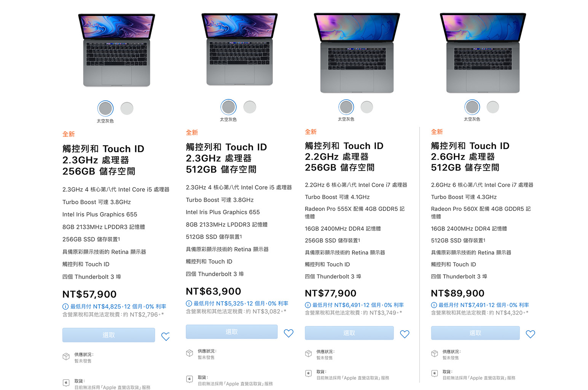Choose silver color for the 2.6GHz model
The image size is (588, 390).
click(493, 107)
